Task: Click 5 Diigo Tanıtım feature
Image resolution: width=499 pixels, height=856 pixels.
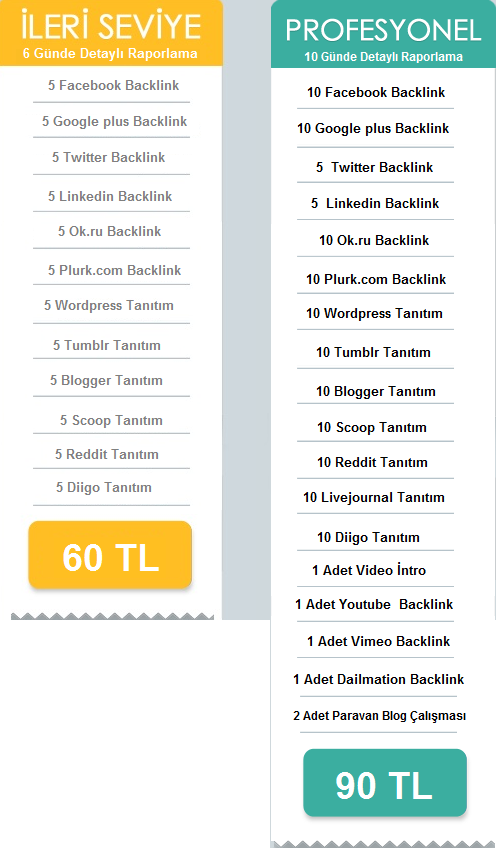Action: tap(104, 488)
